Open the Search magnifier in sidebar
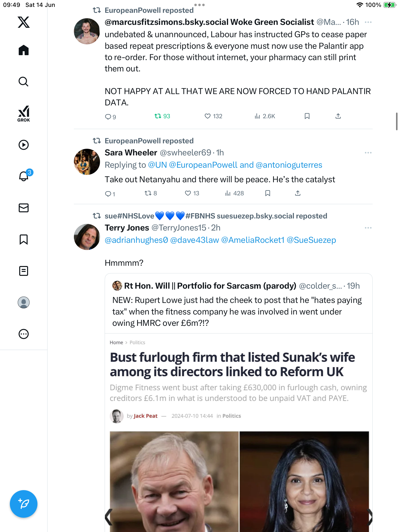The width and height of the screenshot is (399, 532). tap(24, 82)
